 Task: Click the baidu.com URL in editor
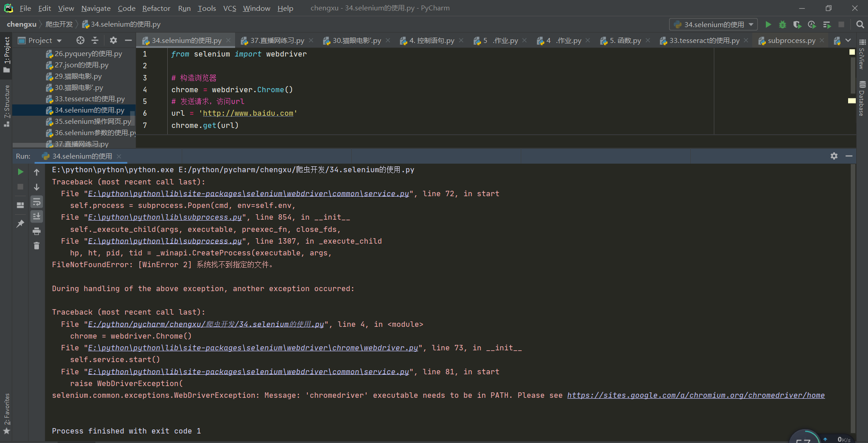click(x=248, y=113)
